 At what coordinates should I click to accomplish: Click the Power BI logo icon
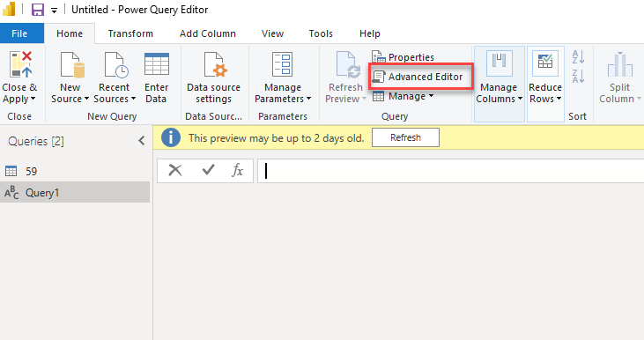[9, 9]
